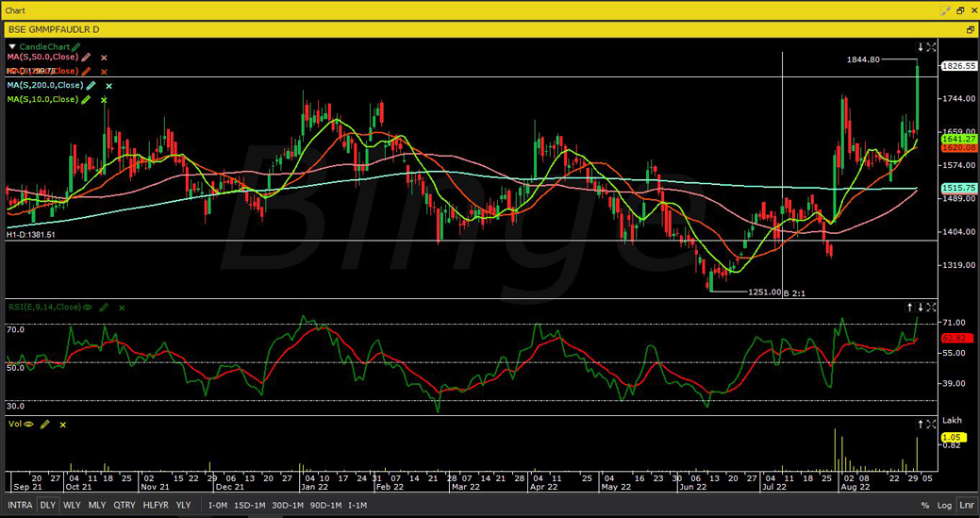Click the RSI(E,9,14,Close) legend label

43,308
